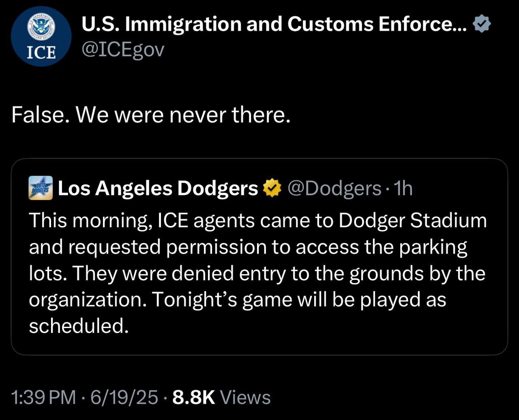Click the word "scheduled." in quoted post
The height and width of the screenshot is (420, 519).
[79, 326]
